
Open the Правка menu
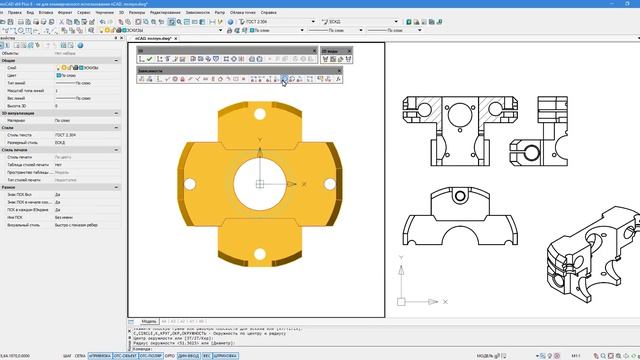(15, 13)
